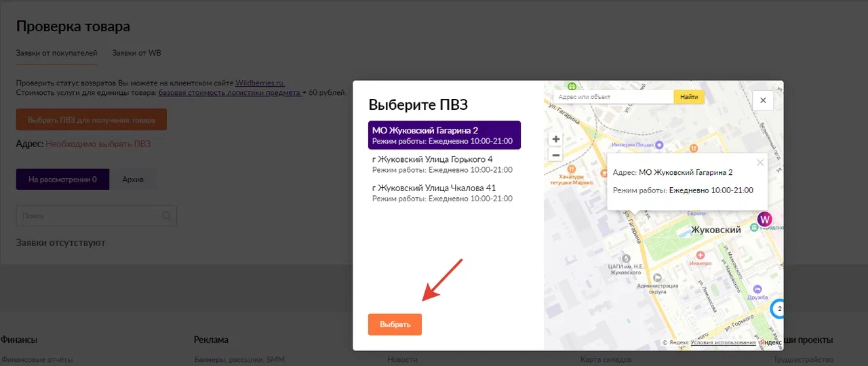
Task: Close the address balloon on the map
Action: click(x=760, y=162)
